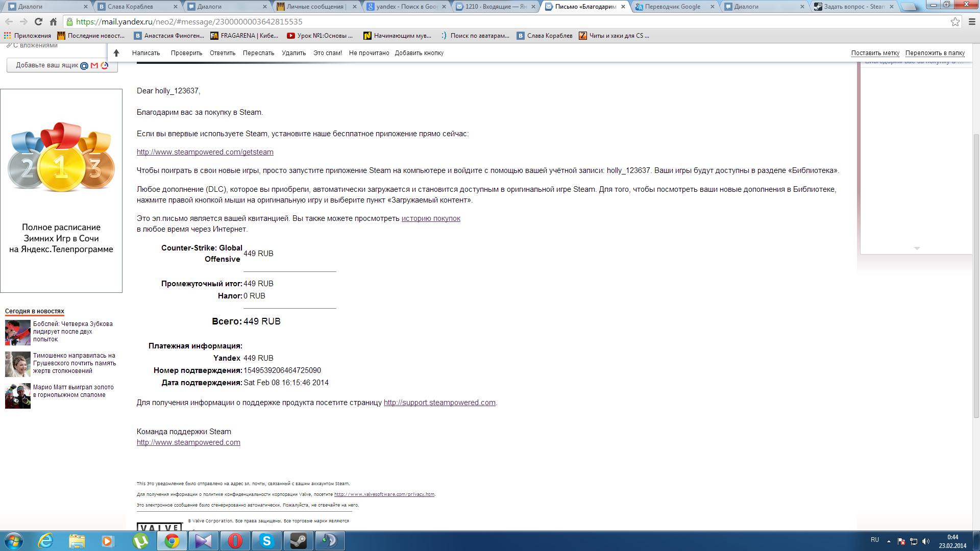Open Последние новости bookmark
Screen dimensions: 980x551
(x=91, y=36)
